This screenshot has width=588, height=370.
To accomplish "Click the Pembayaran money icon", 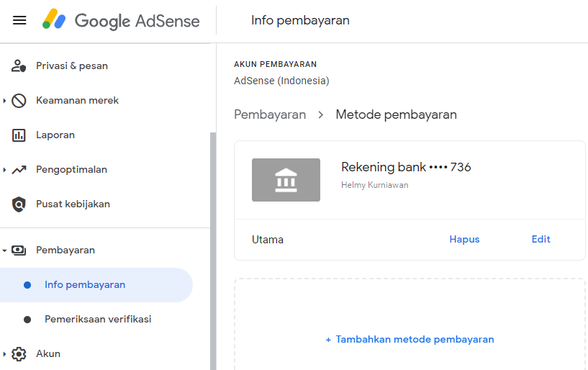I will click(19, 251).
